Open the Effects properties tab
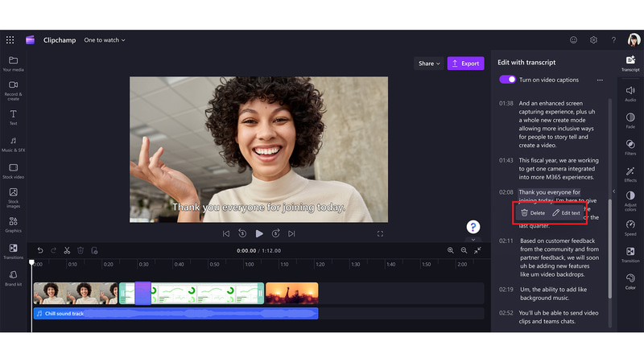Image resolution: width=644 pixels, height=362 pixels. coord(630,174)
